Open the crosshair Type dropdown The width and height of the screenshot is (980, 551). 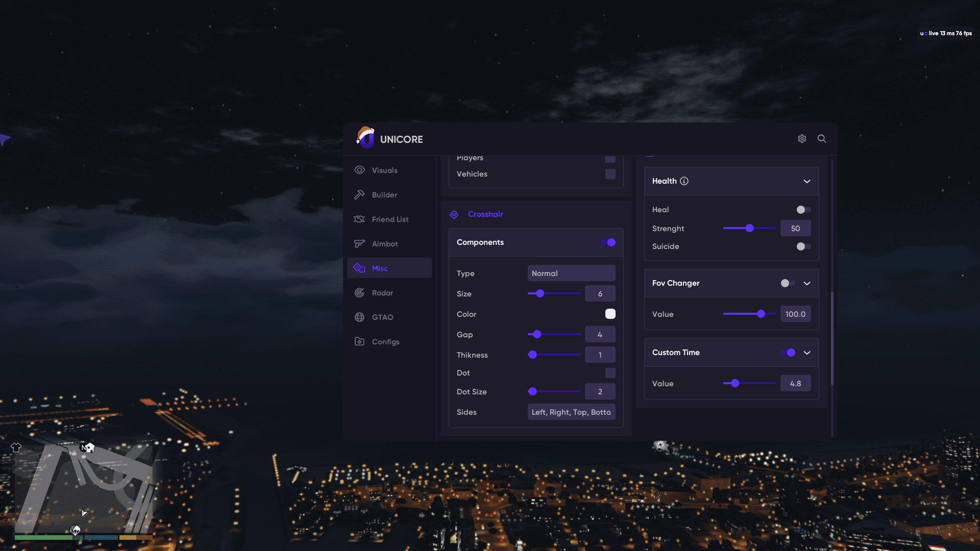coord(571,273)
